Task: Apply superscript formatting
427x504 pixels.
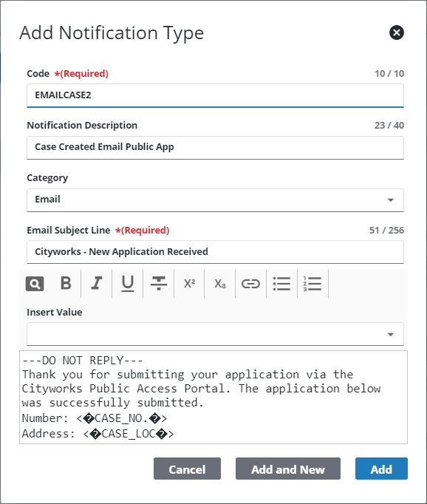Action: click(x=189, y=284)
